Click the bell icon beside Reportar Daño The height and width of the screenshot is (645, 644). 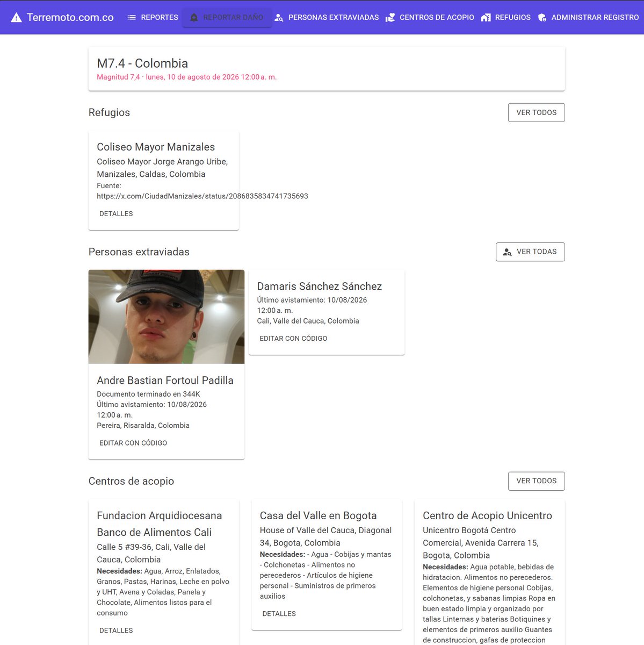[x=194, y=17]
